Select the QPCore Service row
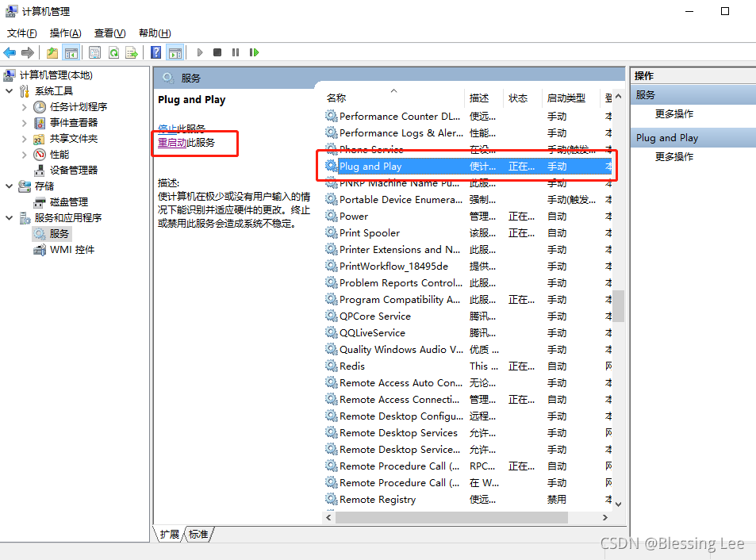This screenshot has width=756, height=560. pyautogui.click(x=468, y=316)
